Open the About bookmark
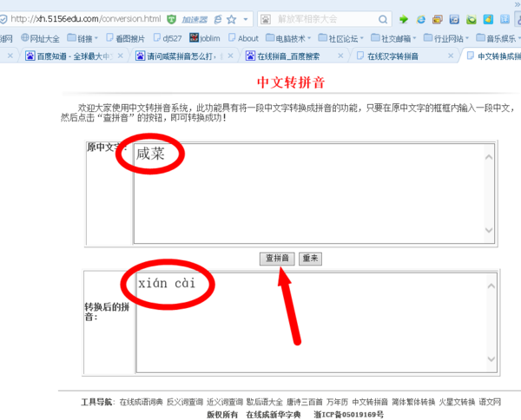 (x=243, y=38)
